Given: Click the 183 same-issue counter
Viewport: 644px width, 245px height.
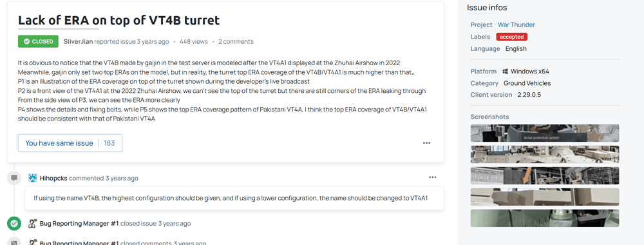Looking at the screenshot, I should 109,143.
